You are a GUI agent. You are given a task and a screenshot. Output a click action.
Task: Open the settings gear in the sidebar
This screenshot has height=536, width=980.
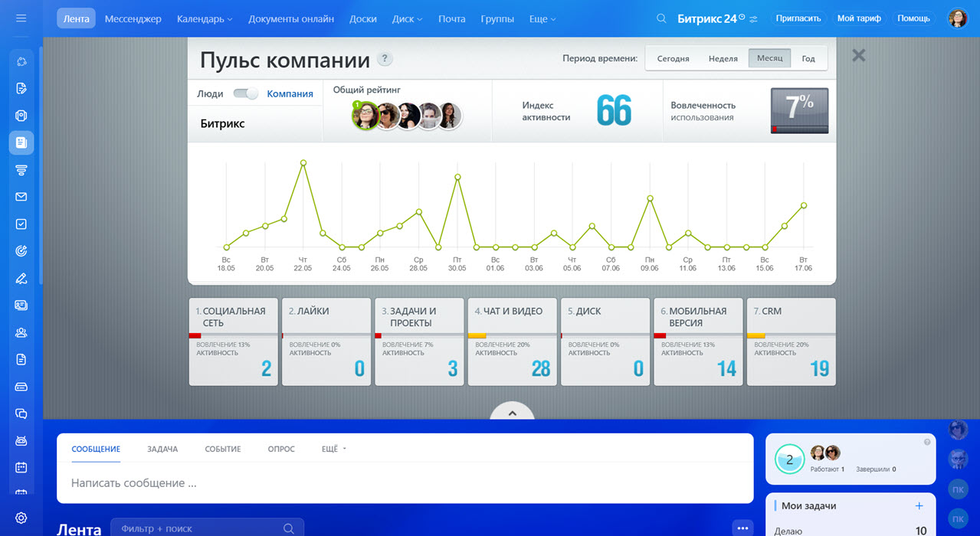pos(21,518)
